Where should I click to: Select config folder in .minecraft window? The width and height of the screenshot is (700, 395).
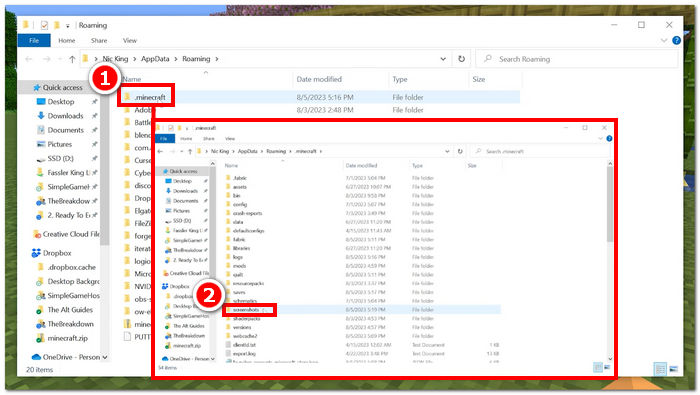coord(240,204)
